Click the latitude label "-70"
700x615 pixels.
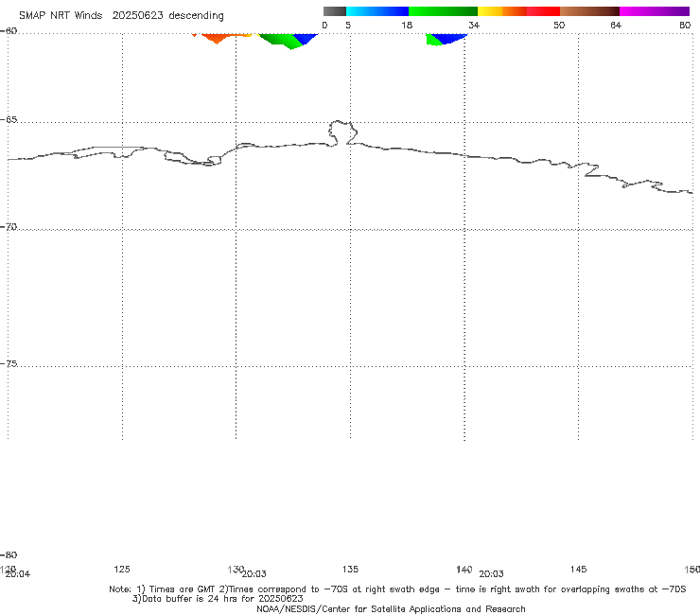(x=9, y=227)
